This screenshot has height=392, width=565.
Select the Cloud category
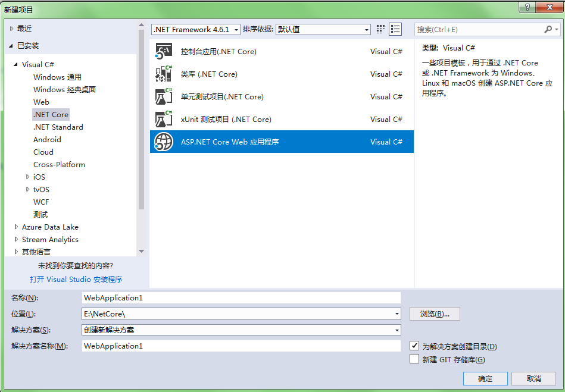[x=43, y=152]
